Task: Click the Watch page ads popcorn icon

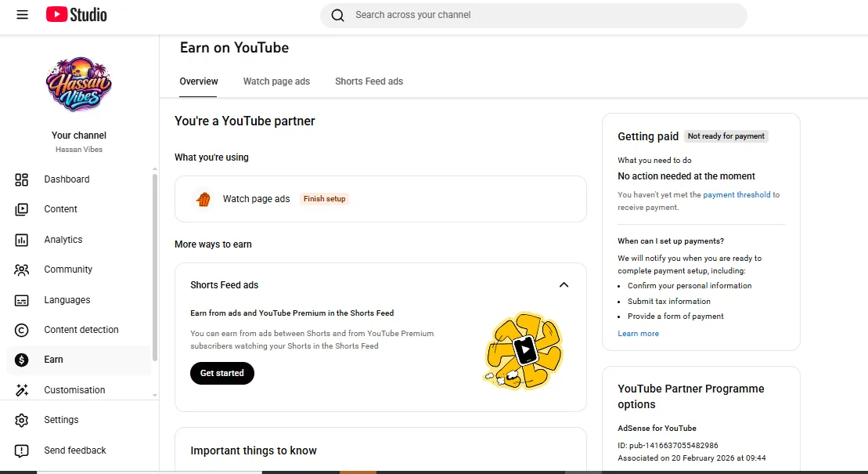Action: pos(203,199)
